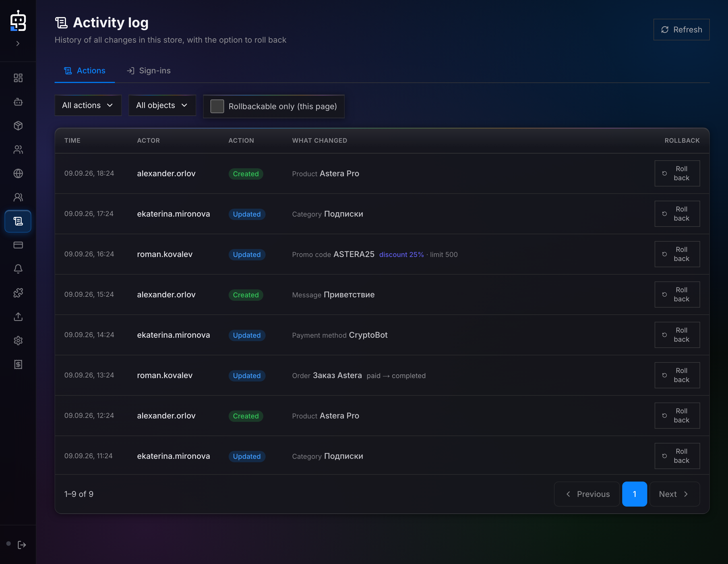Open the dashboard grid icon in sidebar
The width and height of the screenshot is (728, 564).
18,78
